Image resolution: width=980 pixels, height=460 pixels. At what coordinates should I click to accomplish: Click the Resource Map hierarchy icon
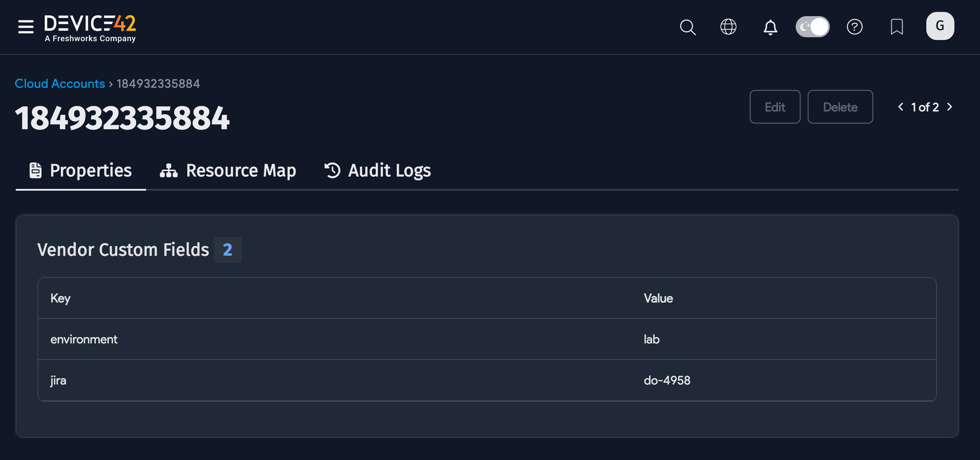[x=168, y=170]
